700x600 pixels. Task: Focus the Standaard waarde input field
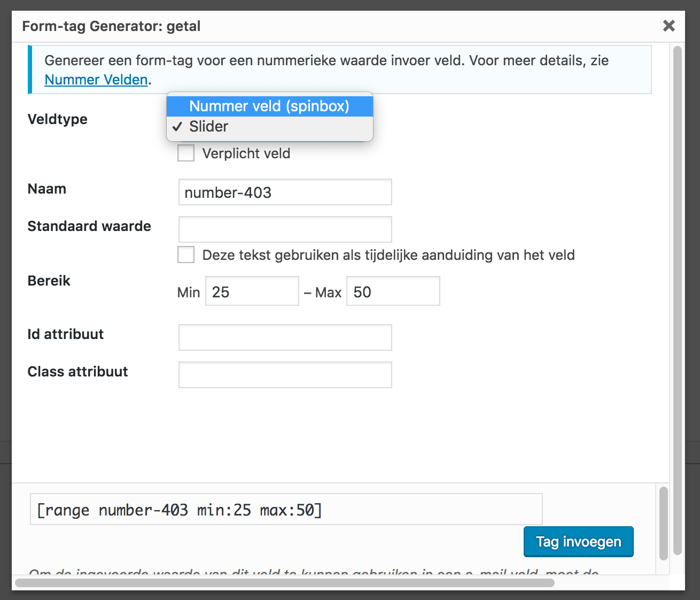[x=285, y=229]
